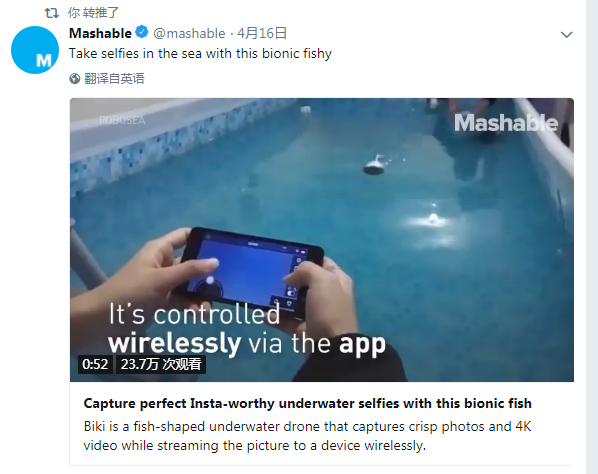Click the floating fish drone in pool

(376, 165)
